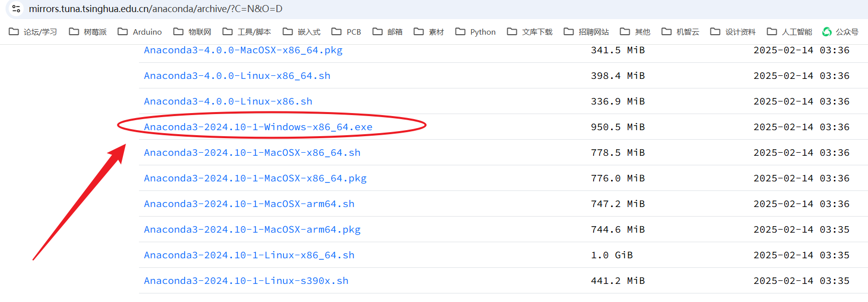Viewport: 868px width, 302px height.
Task: Open the 素材 bookmark folder
Action: [x=429, y=32]
